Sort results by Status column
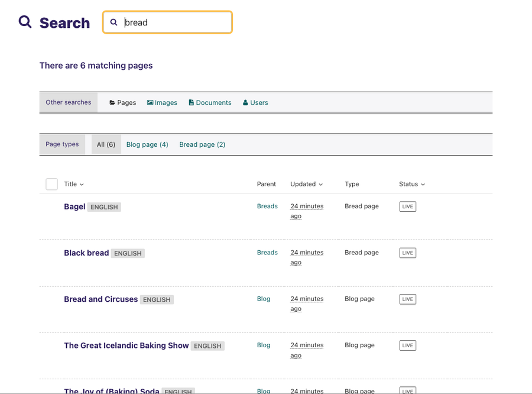Viewport: 532px width, 394px height. (x=412, y=184)
